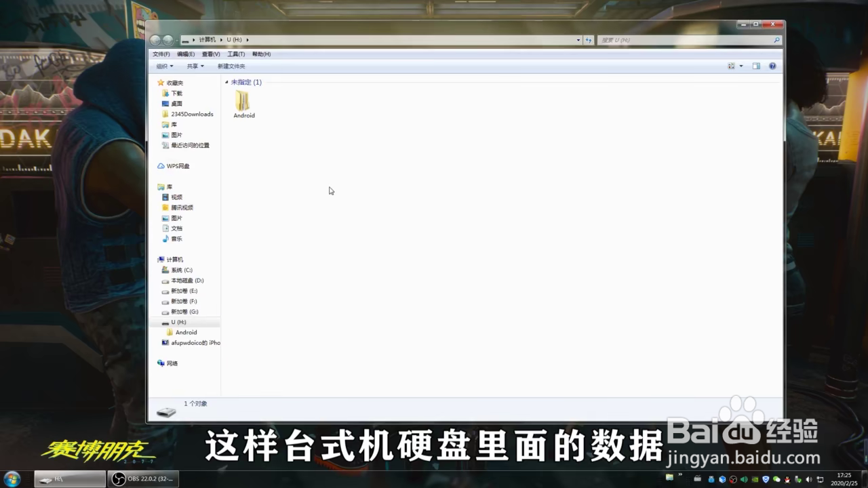Image resolution: width=868 pixels, height=488 pixels.
Task: Click the QQ penguin tray icon
Action: point(787,479)
